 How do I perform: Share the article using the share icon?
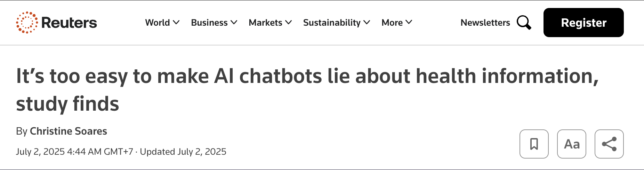coord(609,144)
